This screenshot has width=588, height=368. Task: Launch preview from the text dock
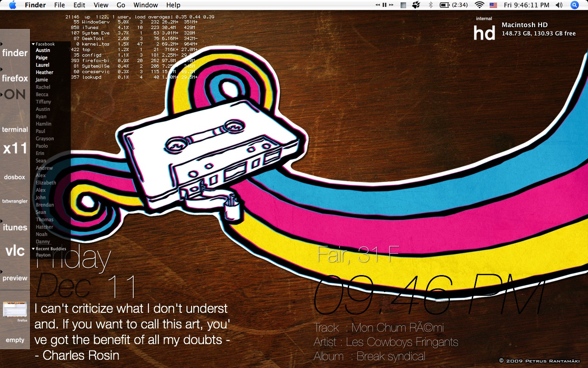(15, 278)
